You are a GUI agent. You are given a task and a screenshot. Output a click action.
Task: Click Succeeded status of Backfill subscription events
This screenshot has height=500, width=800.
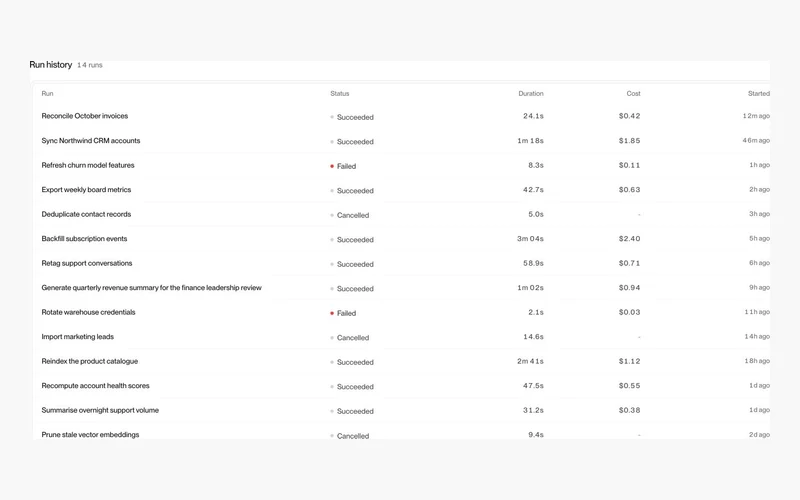(352, 239)
